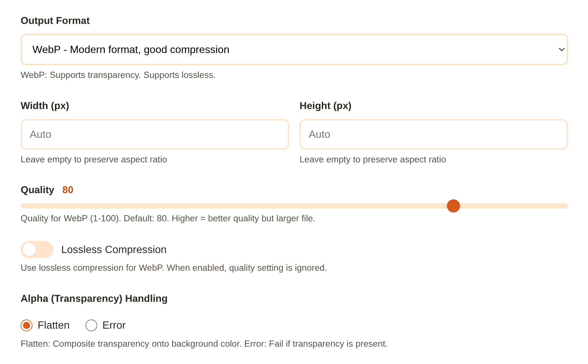Click the orange Quality value 80
The image size is (588, 364).
point(68,190)
